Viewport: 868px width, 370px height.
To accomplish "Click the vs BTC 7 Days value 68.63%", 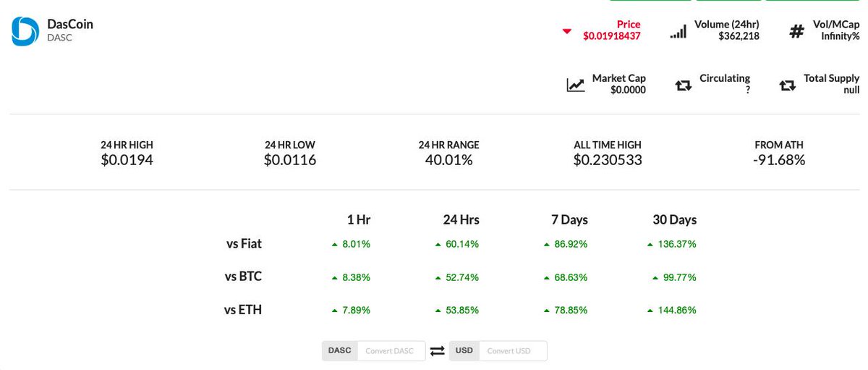I will click(x=571, y=277).
